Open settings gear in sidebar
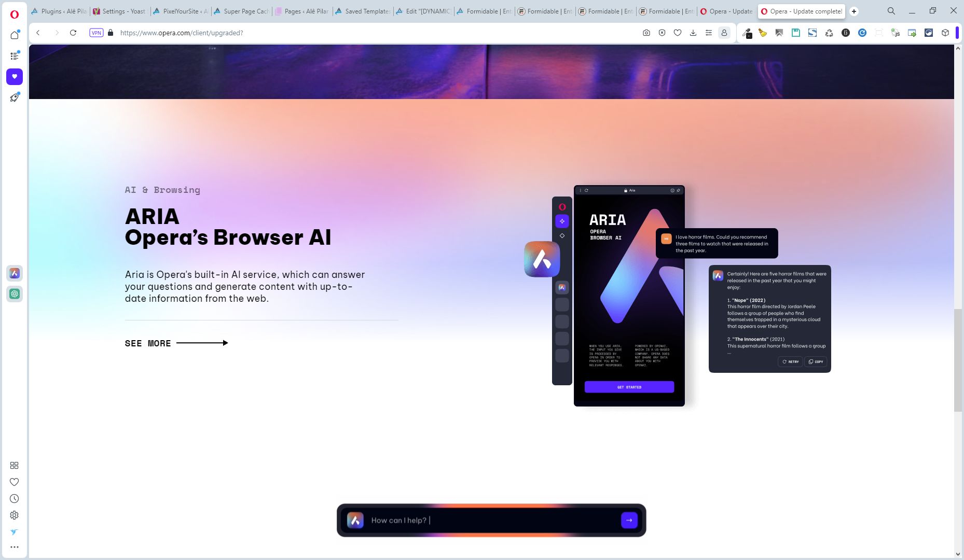The image size is (964, 560). 15,515
